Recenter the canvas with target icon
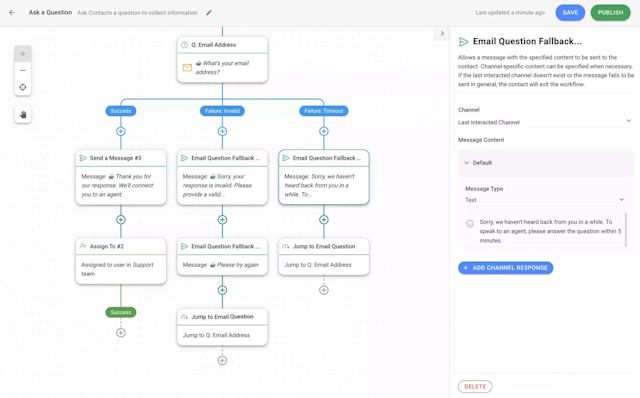640x398 pixels. tap(23, 87)
